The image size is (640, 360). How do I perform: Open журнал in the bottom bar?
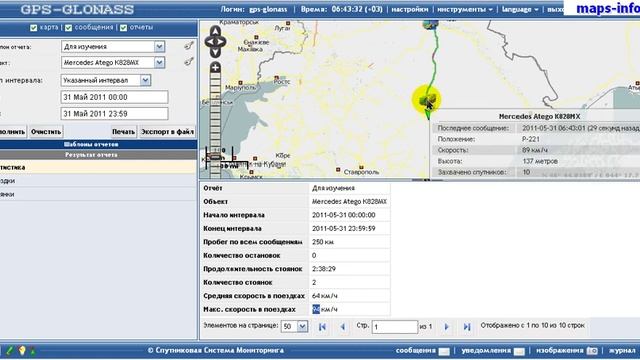(x=622, y=350)
